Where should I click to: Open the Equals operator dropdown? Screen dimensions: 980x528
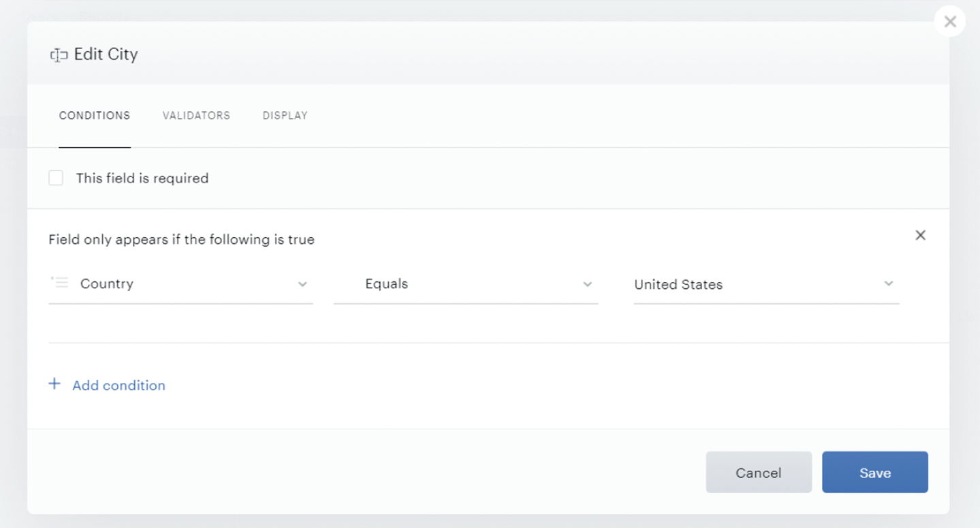click(466, 284)
